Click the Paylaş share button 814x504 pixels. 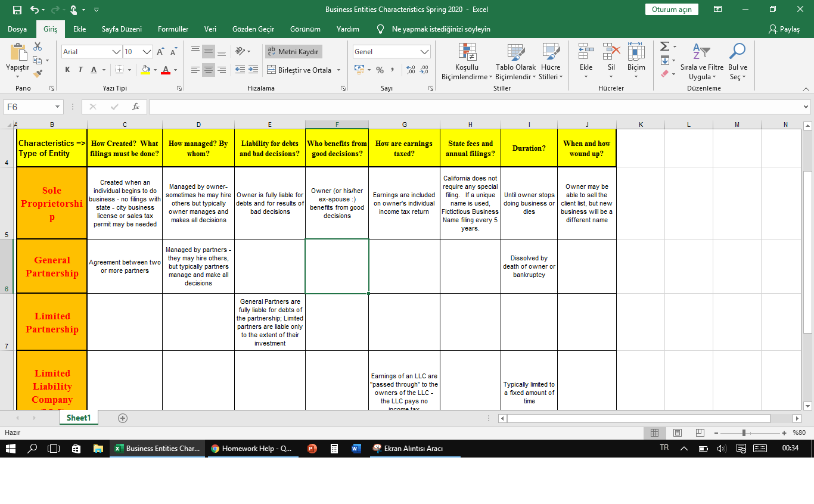pos(784,29)
